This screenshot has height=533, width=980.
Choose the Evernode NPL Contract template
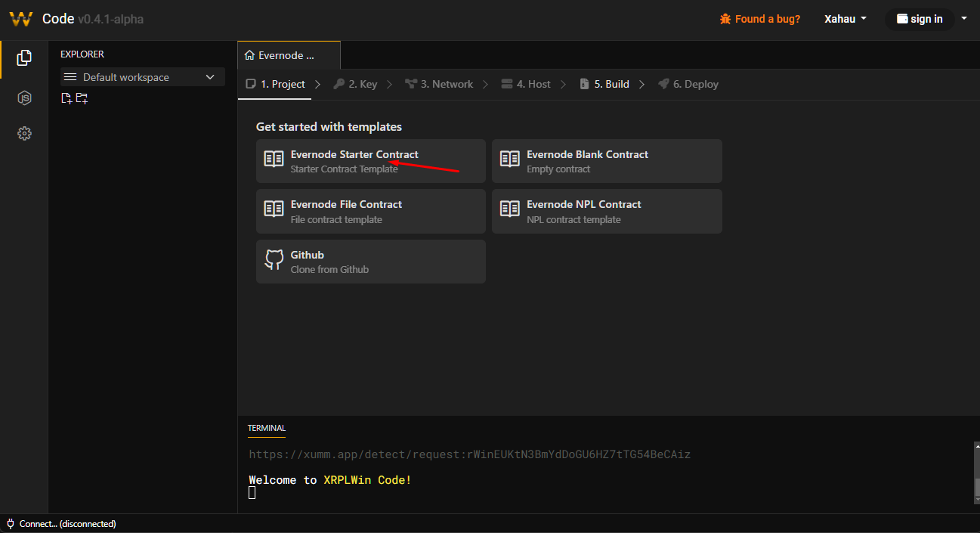tap(607, 212)
